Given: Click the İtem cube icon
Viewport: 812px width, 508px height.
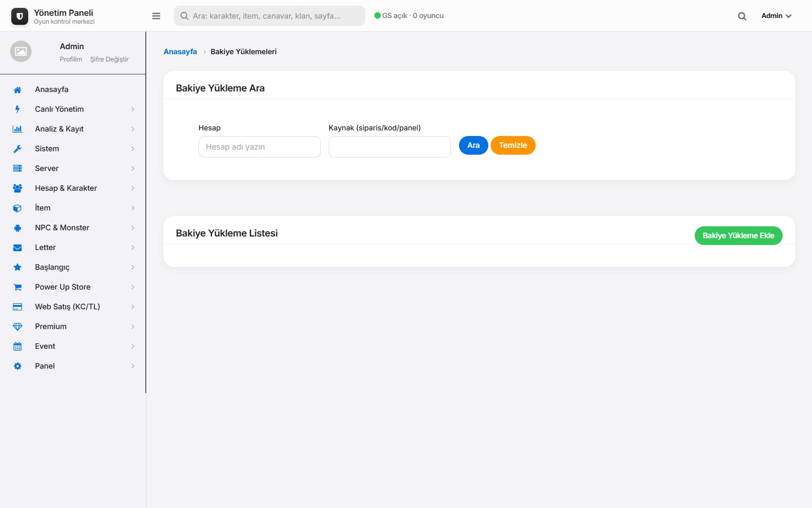Looking at the screenshot, I should click(17, 208).
